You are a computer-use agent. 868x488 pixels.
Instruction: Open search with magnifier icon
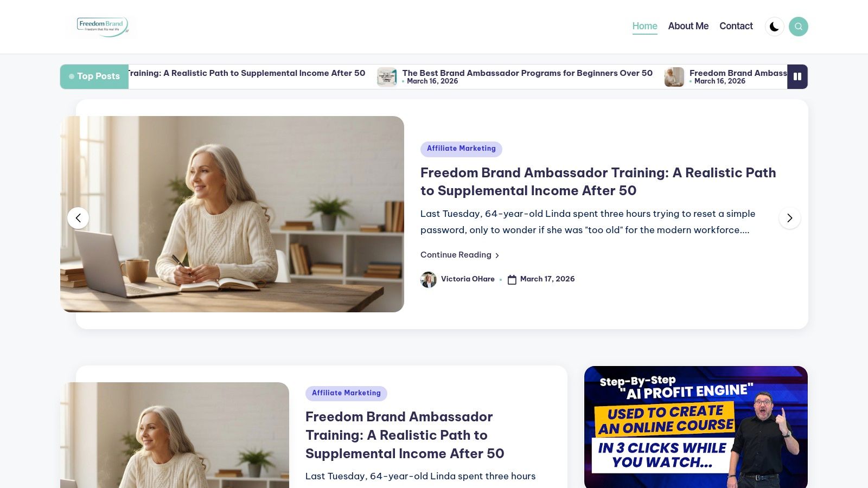click(x=799, y=27)
